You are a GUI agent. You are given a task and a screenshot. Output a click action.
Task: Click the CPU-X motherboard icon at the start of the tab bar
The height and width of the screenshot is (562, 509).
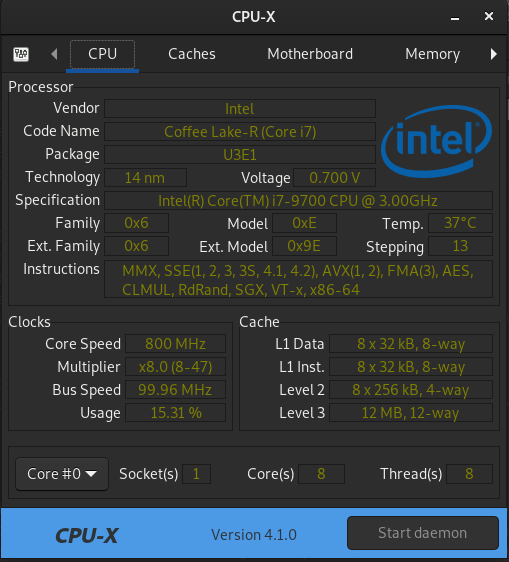(x=21, y=54)
